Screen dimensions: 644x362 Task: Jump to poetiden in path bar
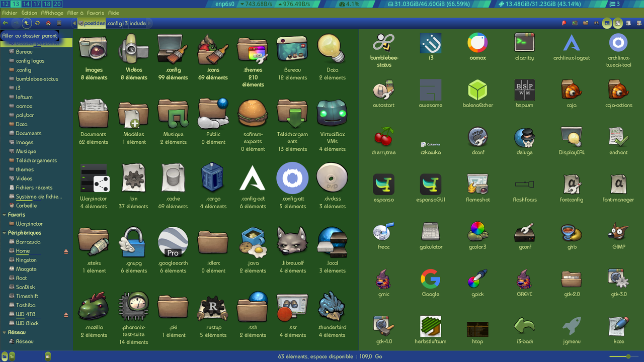(x=92, y=23)
